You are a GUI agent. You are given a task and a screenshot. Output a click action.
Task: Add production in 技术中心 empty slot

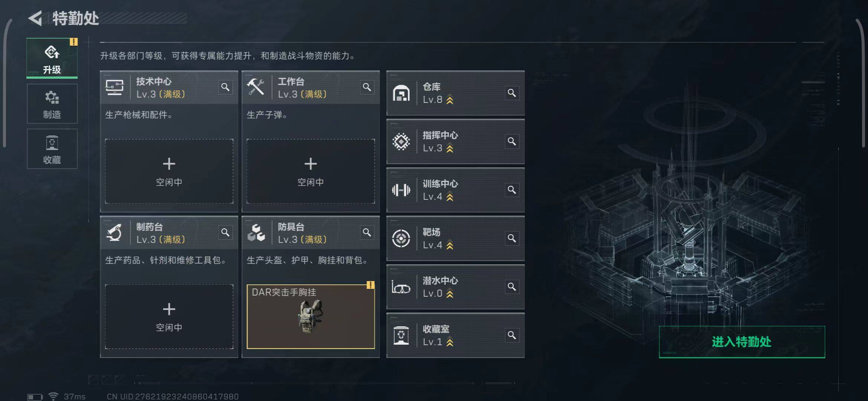point(169,171)
